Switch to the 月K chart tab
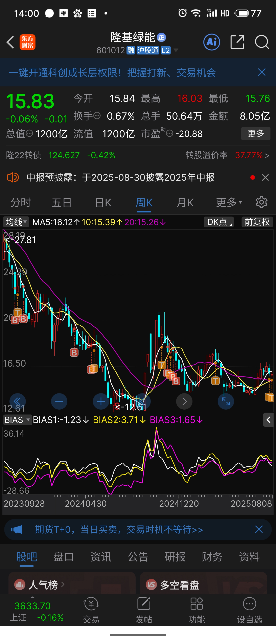Image resolution: width=276 pixels, height=644 pixels. click(185, 202)
